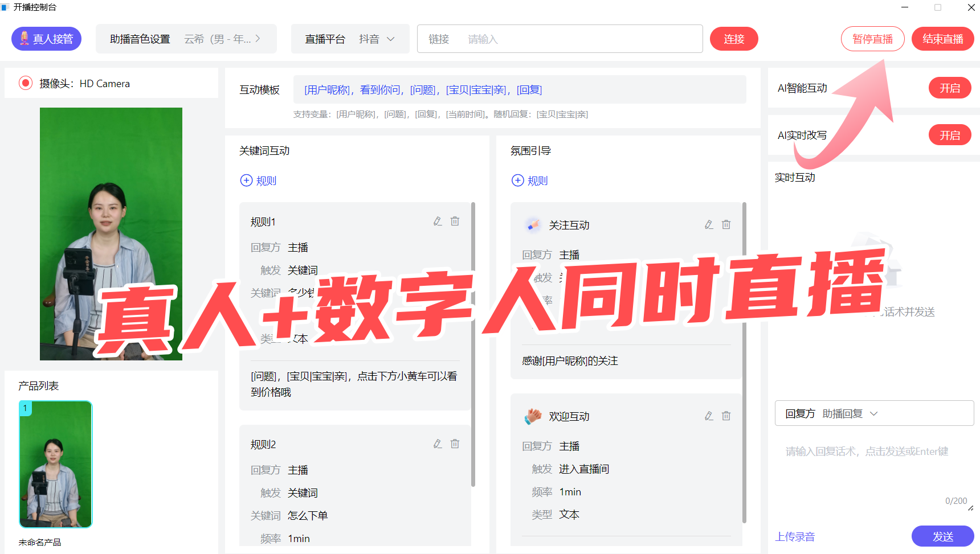Delete the 关注互动 rule
This screenshot has height=554, width=980.
coord(726,224)
